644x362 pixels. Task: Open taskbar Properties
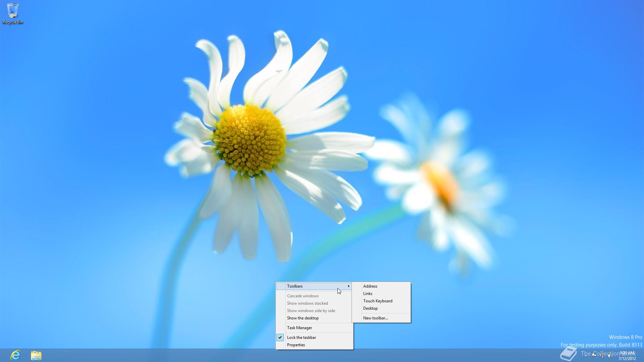pyautogui.click(x=314, y=345)
